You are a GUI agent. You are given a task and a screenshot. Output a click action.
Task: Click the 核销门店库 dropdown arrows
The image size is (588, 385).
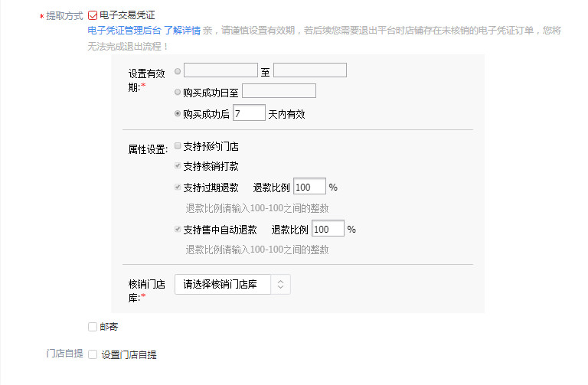[x=280, y=284]
